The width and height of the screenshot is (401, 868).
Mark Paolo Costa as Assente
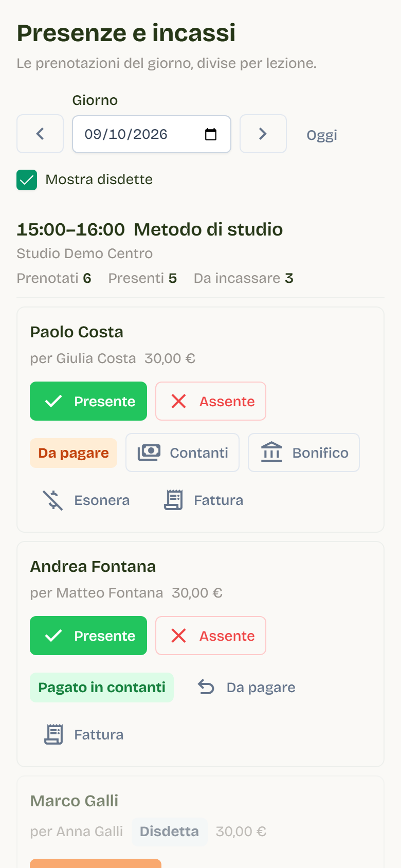[211, 401]
